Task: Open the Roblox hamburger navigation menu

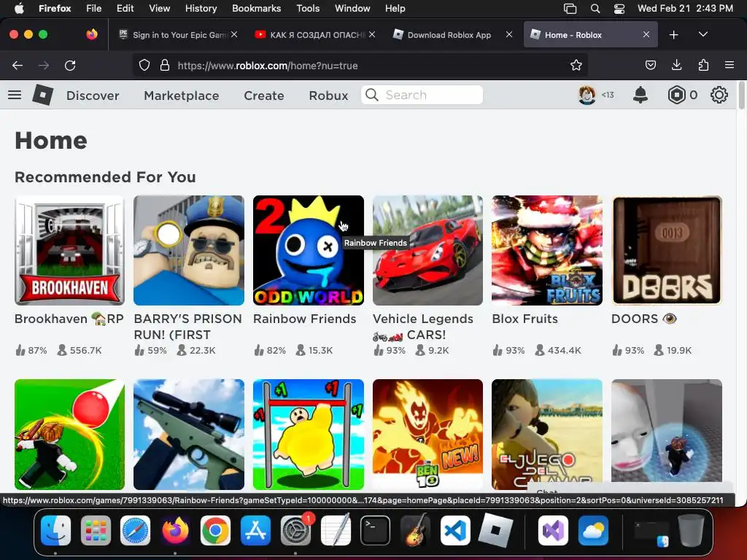Action: pyautogui.click(x=15, y=95)
